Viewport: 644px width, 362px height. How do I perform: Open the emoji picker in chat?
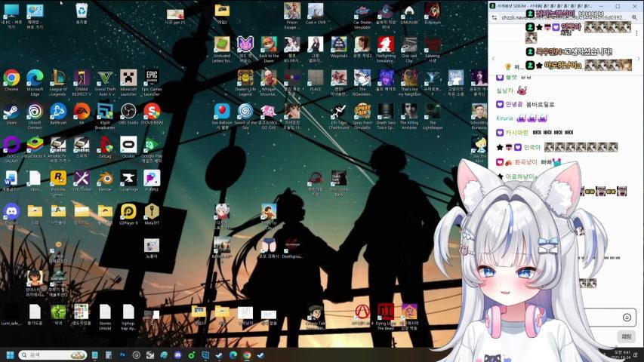coord(627,318)
